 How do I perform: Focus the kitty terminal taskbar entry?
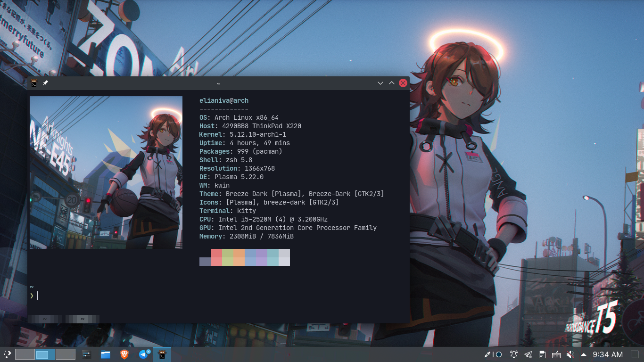click(162, 354)
